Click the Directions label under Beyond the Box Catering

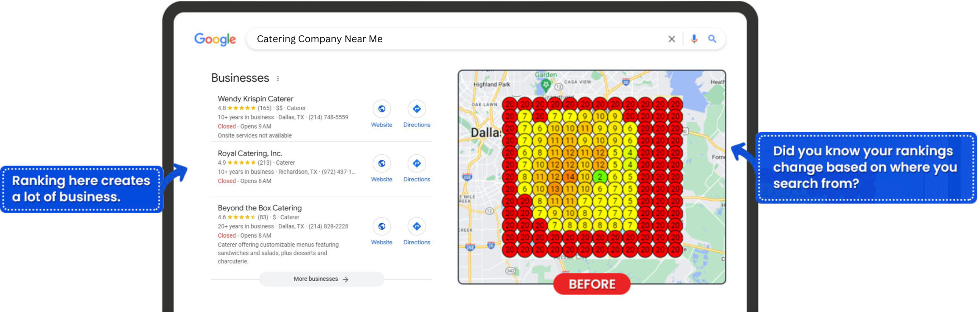[x=417, y=242]
